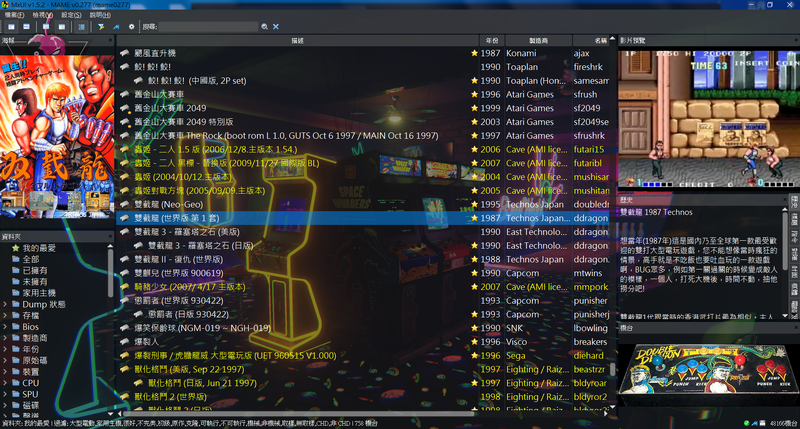
Task: Toggle favorite star on the samesame row
Action: pyautogui.click(x=474, y=81)
